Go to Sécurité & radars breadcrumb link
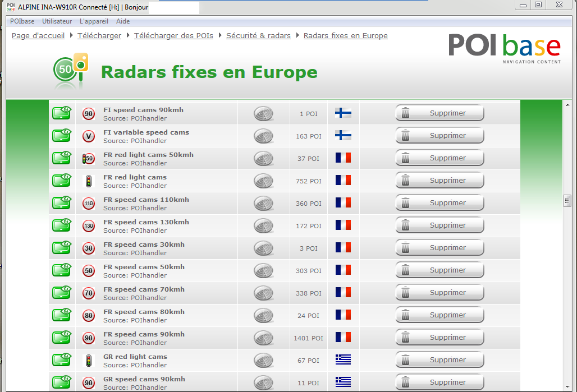This screenshot has width=577, height=392. [258, 36]
